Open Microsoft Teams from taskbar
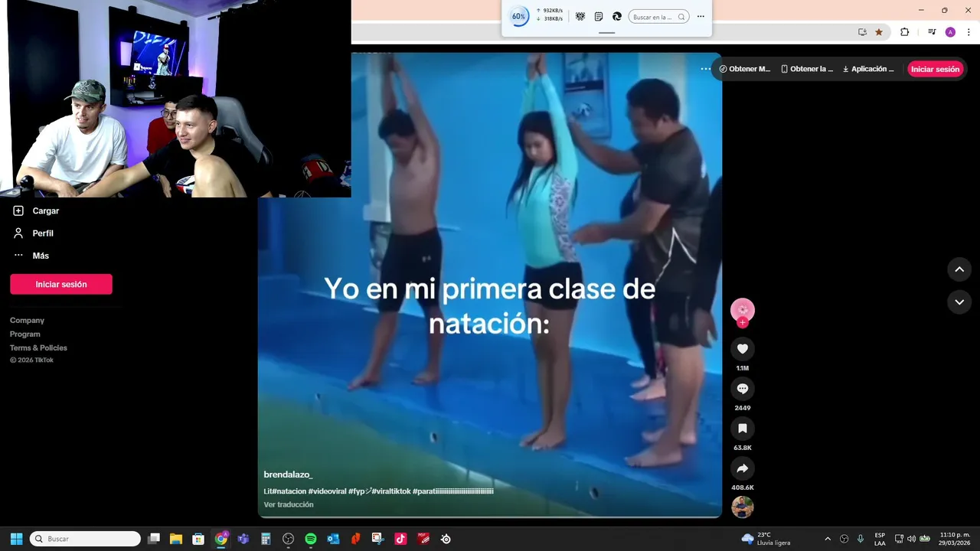The image size is (980, 551). click(x=243, y=539)
